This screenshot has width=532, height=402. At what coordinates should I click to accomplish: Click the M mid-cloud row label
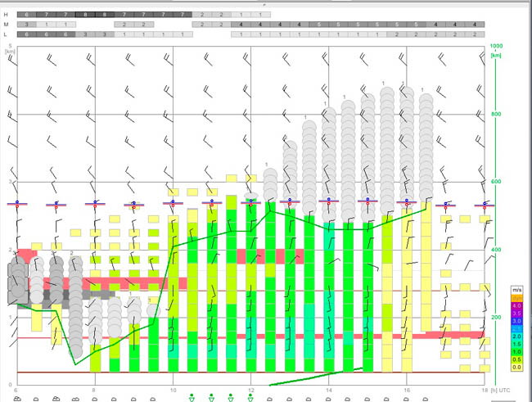tap(6, 25)
